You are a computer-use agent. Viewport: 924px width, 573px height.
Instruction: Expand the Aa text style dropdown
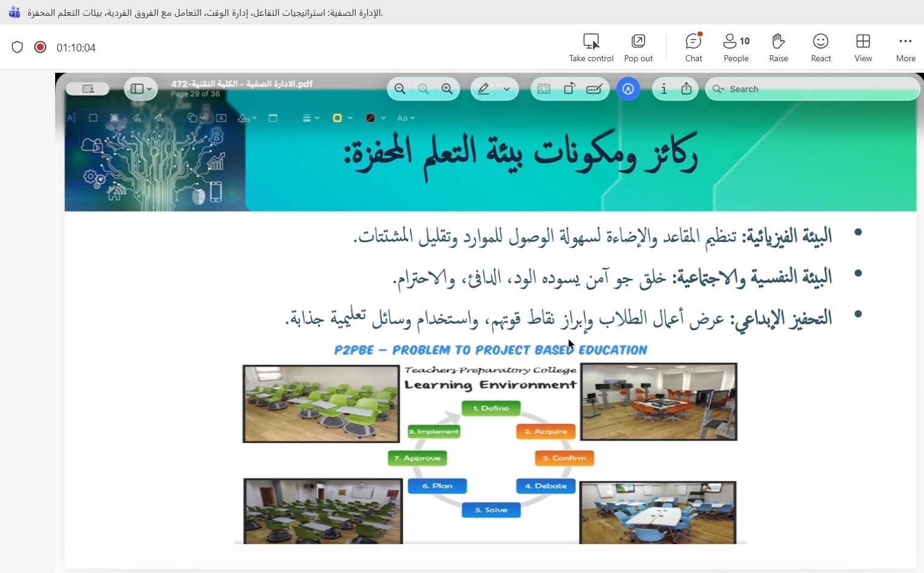(x=405, y=118)
